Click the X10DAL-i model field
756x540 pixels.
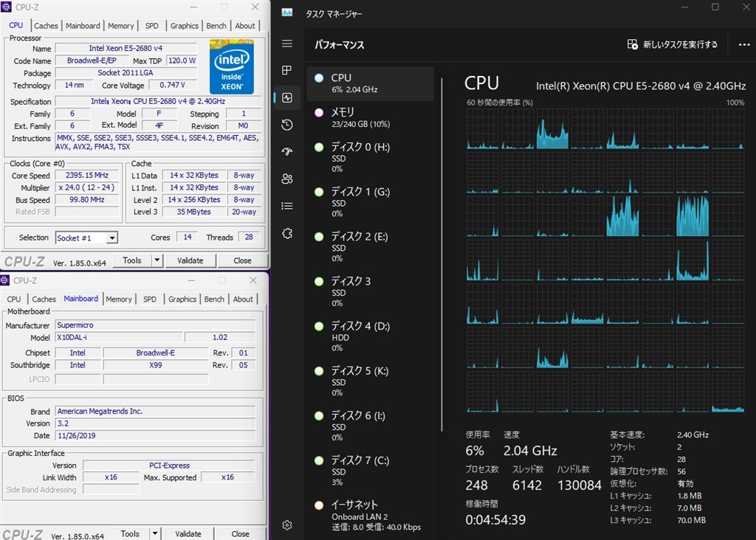[119, 337]
